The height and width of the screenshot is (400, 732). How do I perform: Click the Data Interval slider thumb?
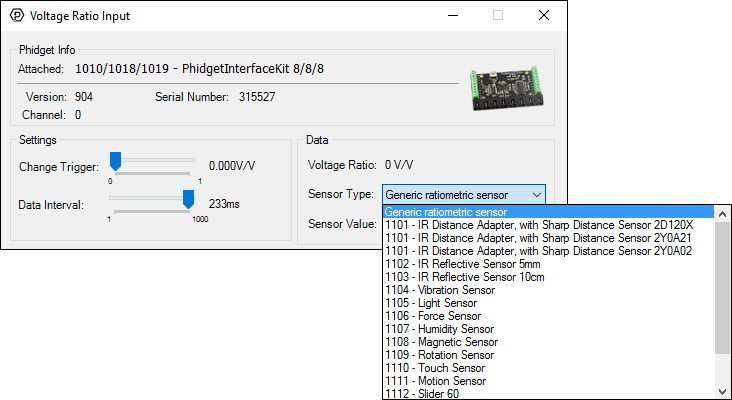(188, 199)
